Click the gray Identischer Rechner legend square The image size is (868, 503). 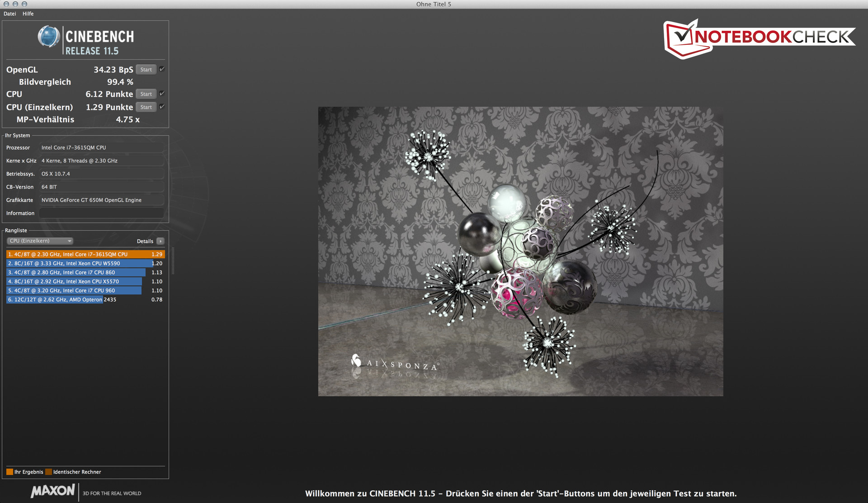49,472
